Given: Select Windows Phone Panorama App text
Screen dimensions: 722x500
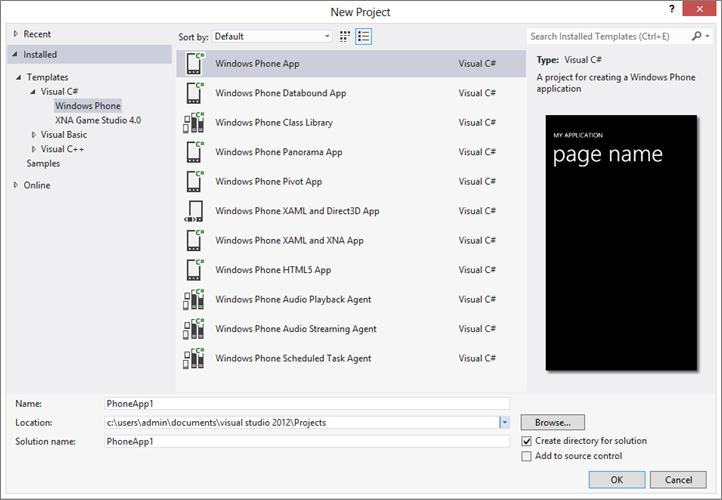Looking at the screenshot, I should coord(279,152).
